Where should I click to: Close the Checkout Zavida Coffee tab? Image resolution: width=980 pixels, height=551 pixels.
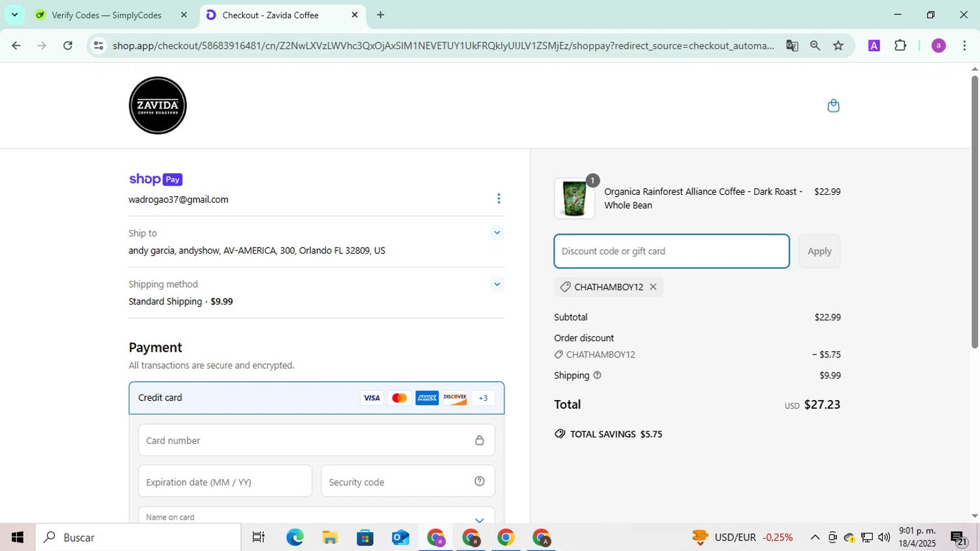[355, 15]
